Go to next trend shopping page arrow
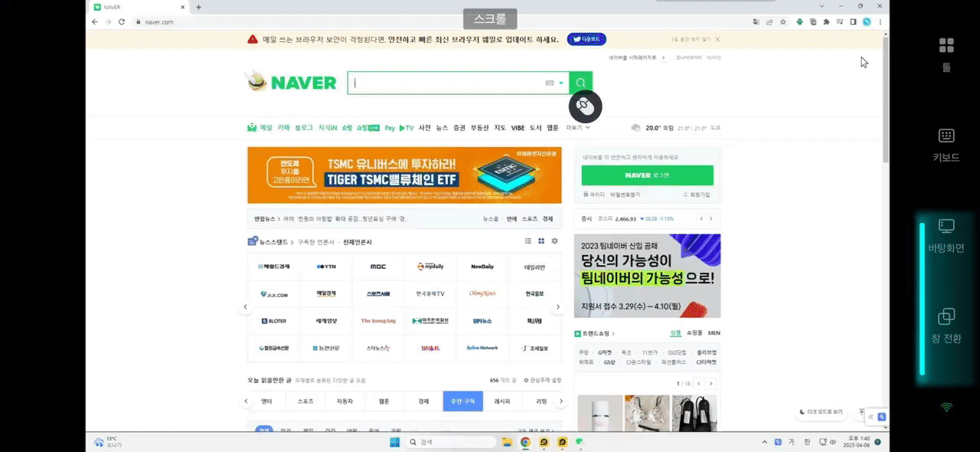980x452 pixels. 712,383
